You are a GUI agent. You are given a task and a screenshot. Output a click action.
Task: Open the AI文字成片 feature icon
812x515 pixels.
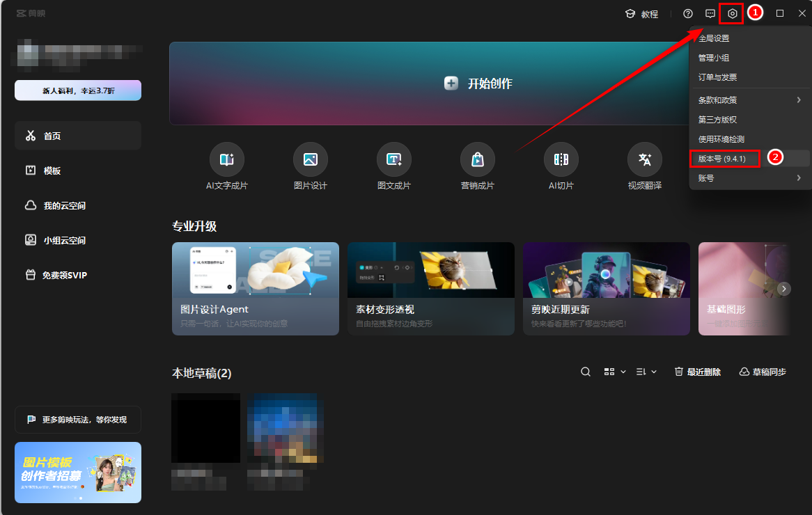[x=227, y=159]
